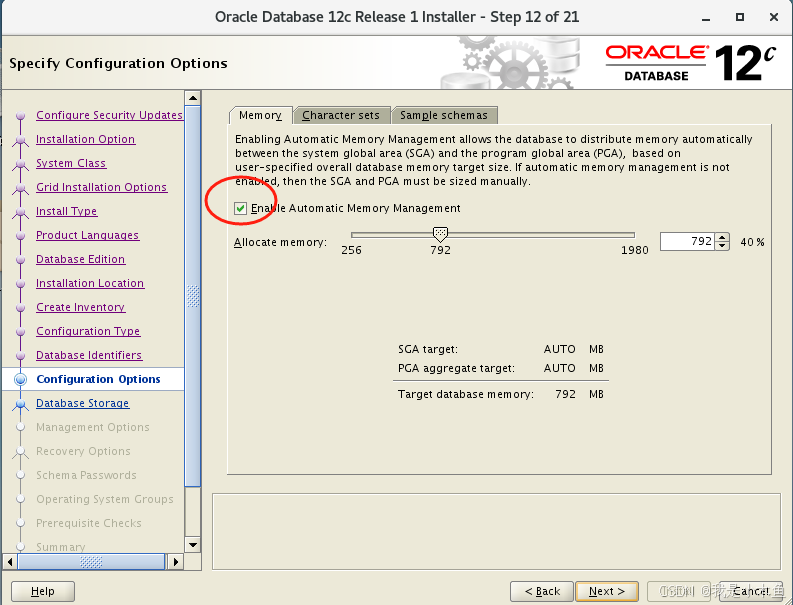The width and height of the screenshot is (793, 605).
Task: Select current Configuration Options step
Action: pos(98,379)
